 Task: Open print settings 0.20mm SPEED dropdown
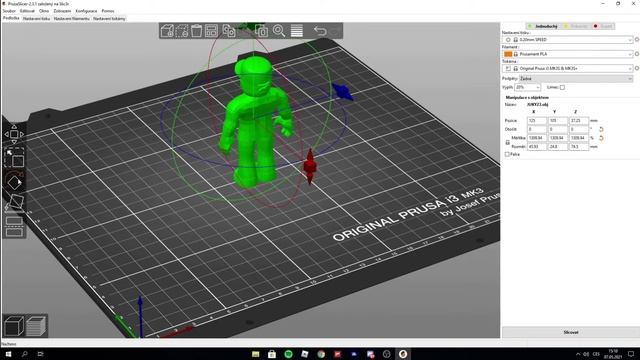tap(567, 40)
